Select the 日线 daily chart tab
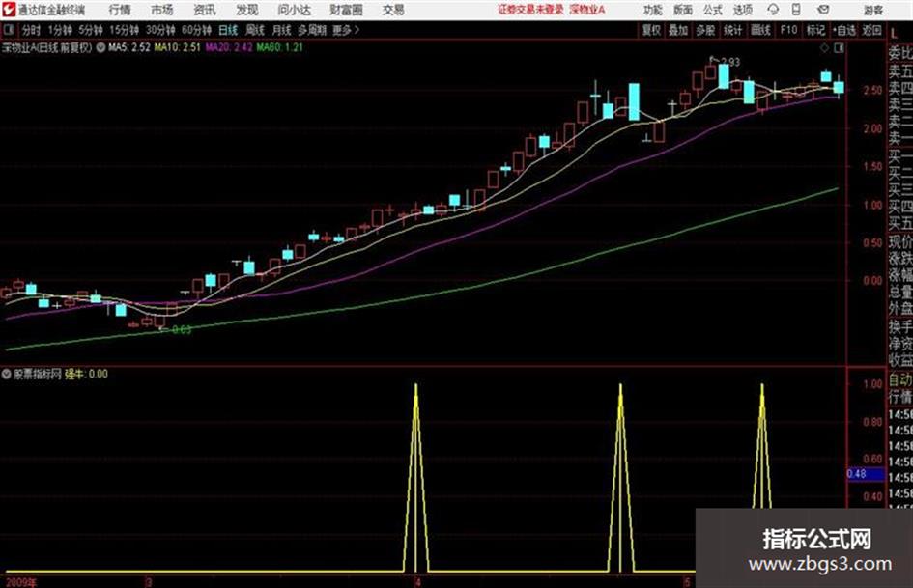Image resolution: width=913 pixels, height=588 pixels. coord(228,30)
